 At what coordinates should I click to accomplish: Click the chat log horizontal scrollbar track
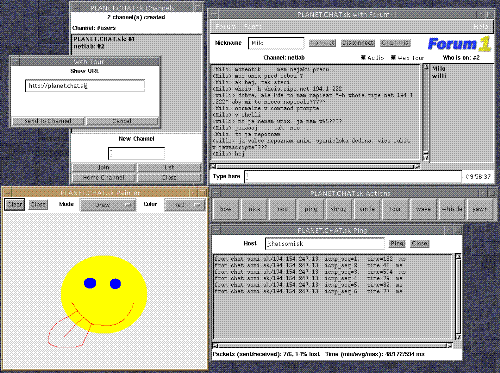(315, 166)
